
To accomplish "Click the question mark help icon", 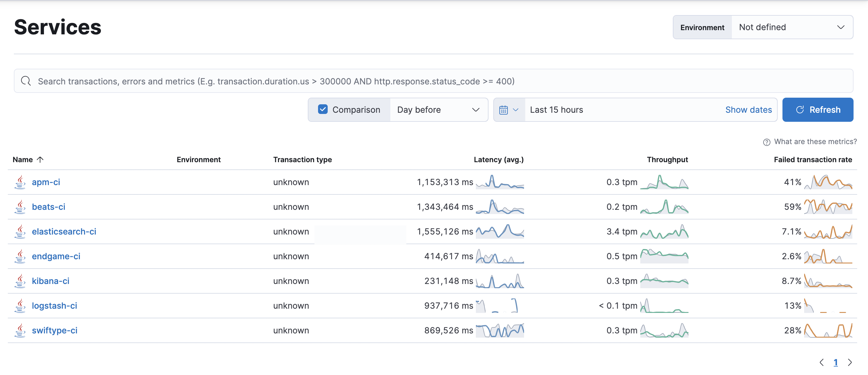I will (766, 142).
